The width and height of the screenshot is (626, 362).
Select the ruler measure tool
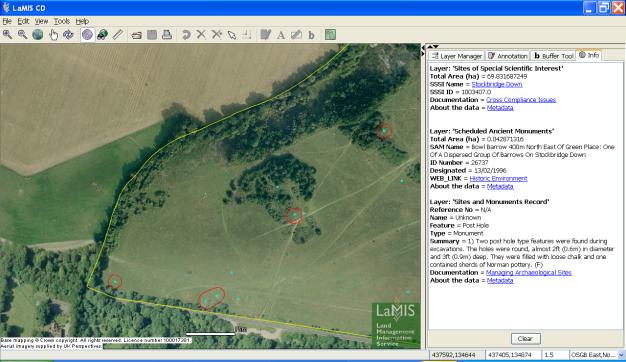pyautogui.click(x=118, y=35)
